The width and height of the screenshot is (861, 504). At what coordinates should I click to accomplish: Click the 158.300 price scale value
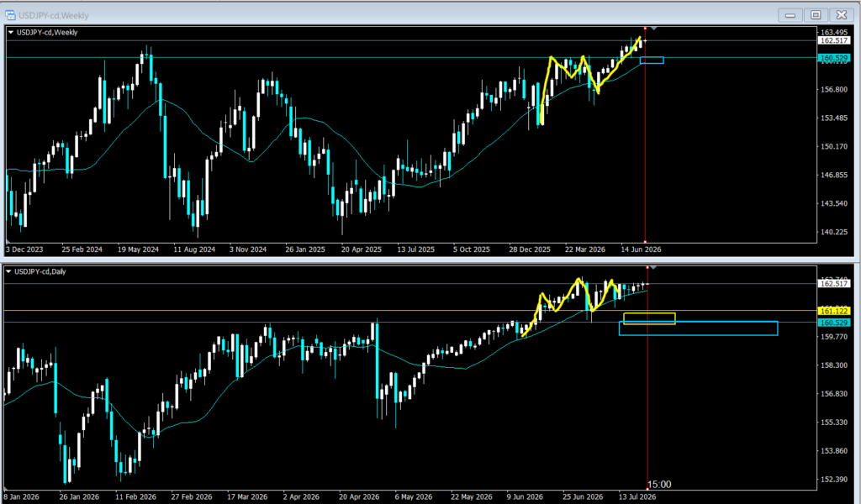pyautogui.click(x=833, y=365)
